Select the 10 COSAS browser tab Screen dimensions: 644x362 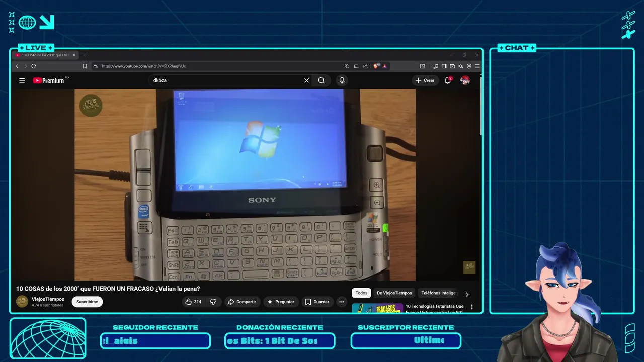coord(45,55)
